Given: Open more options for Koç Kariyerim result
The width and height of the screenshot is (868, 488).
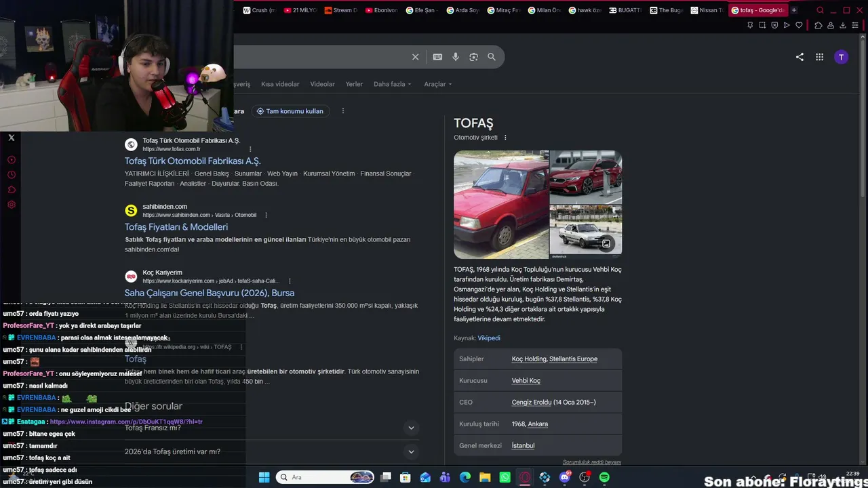Looking at the screenshot, I should tap(290, 281).
